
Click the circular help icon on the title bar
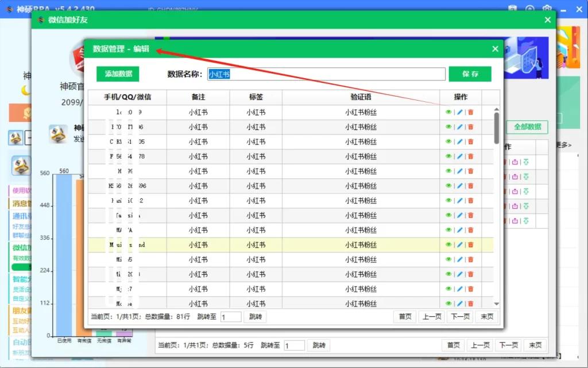pos(529,8)
